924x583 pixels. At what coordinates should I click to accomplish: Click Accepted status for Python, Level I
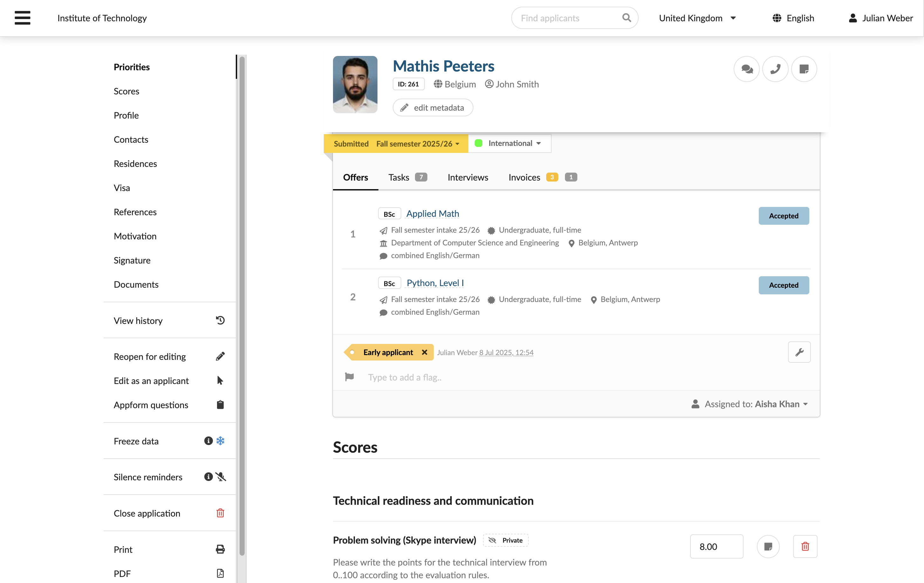(x=784, y=285)
